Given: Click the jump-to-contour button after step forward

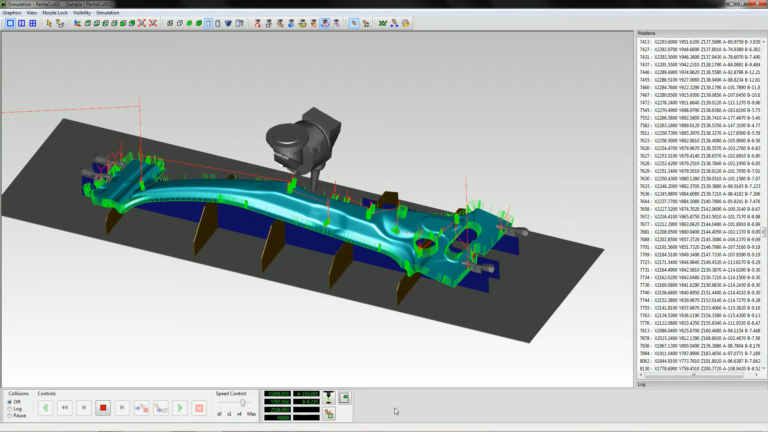Looking at the screenshot, I should [x=142, y=408].
